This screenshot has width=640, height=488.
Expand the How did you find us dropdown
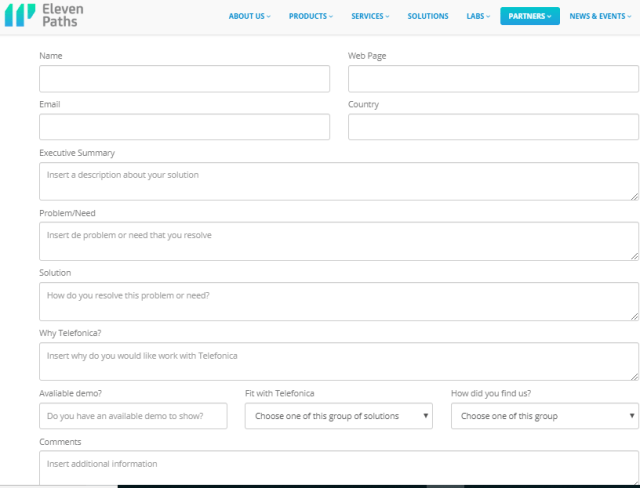pyautogui.click(x=544, y=416)
